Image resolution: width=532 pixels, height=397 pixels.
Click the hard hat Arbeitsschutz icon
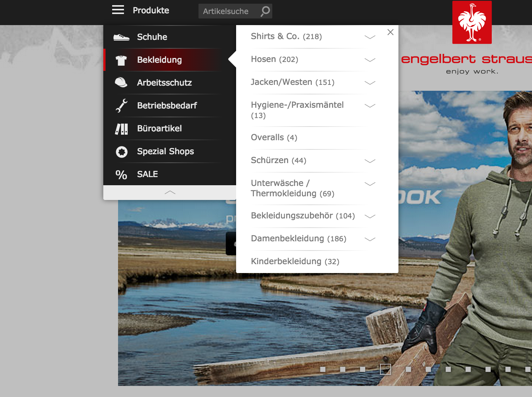click(x=121, y=83)
